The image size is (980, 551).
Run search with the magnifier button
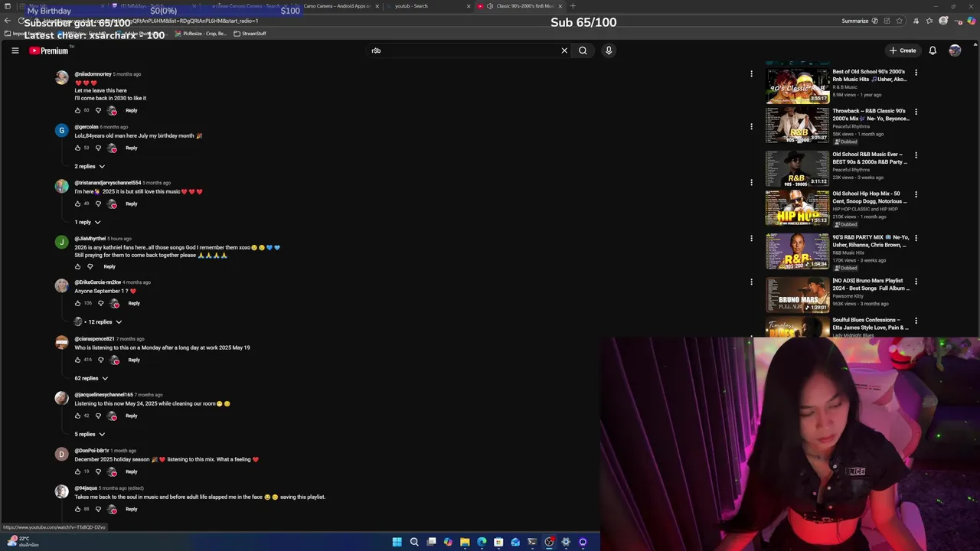583,51
